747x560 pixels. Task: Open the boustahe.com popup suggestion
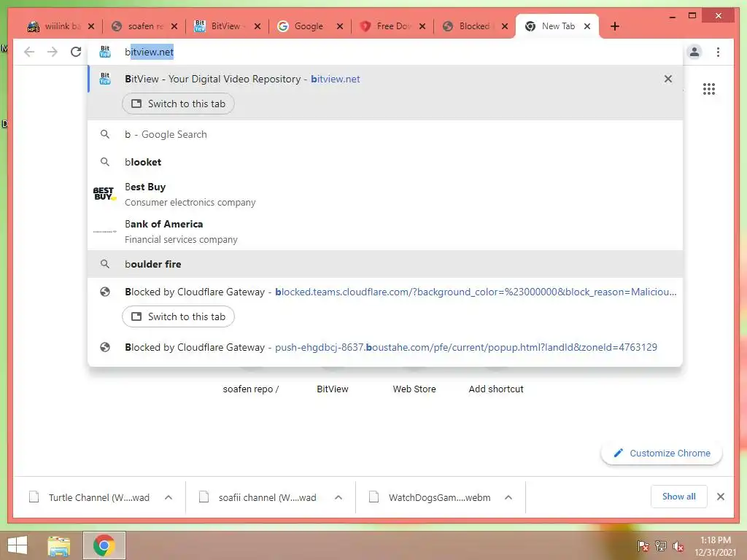click(385, 347)
